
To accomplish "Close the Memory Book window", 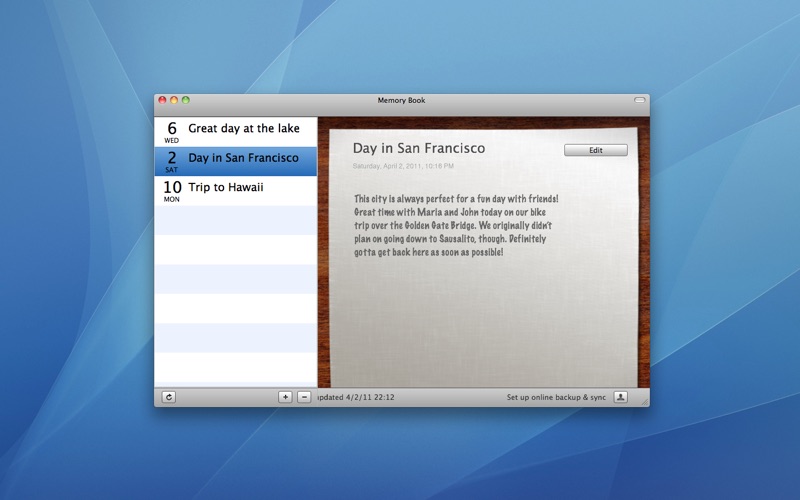I will pos(162,100).
